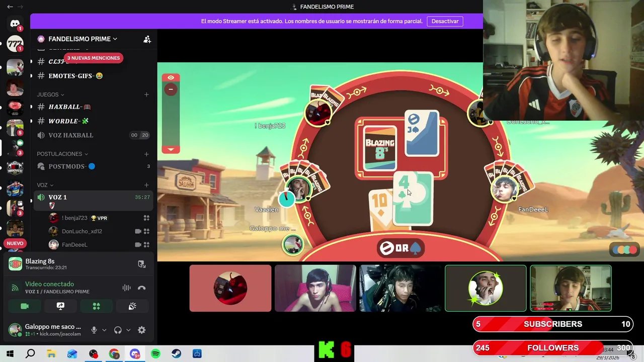Open Google Chrome from the taskbar
This screenshot has height=362, width=644.
pyautogui.click(x=114, y=354)
